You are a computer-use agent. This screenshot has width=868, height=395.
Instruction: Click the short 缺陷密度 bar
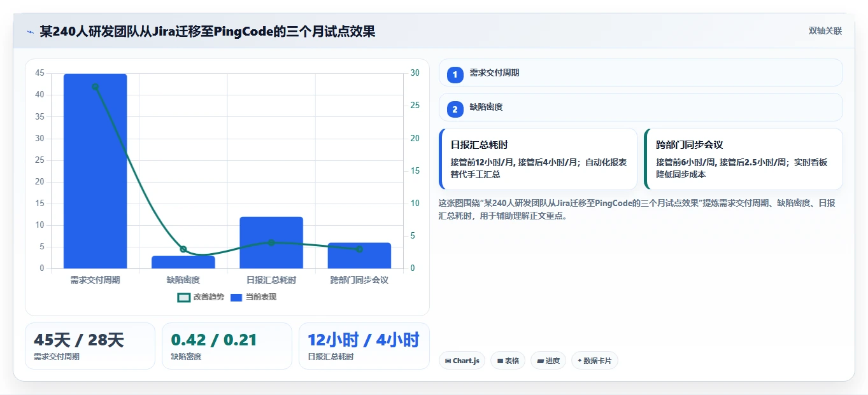[x=183, y=262]
